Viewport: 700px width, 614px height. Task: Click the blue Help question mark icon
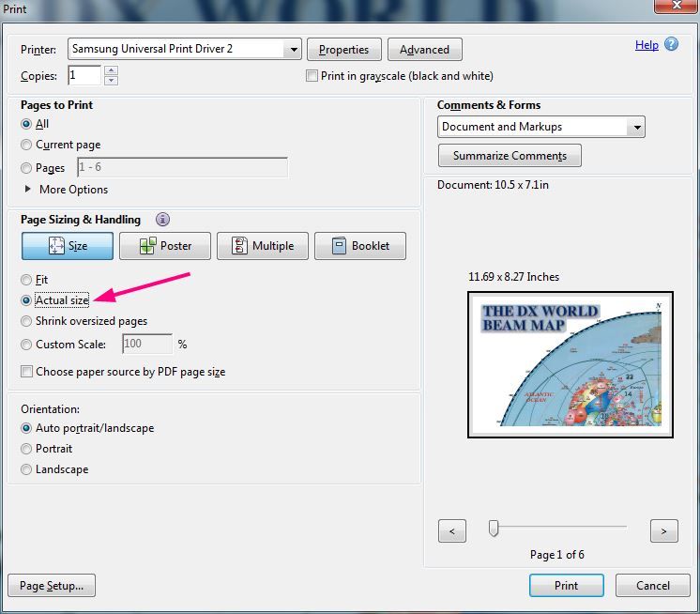(x=671, y=45)
